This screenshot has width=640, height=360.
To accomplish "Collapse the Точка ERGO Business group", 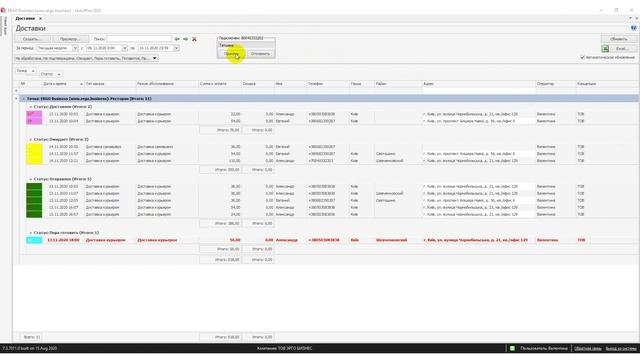I will [x=23, y=99].
